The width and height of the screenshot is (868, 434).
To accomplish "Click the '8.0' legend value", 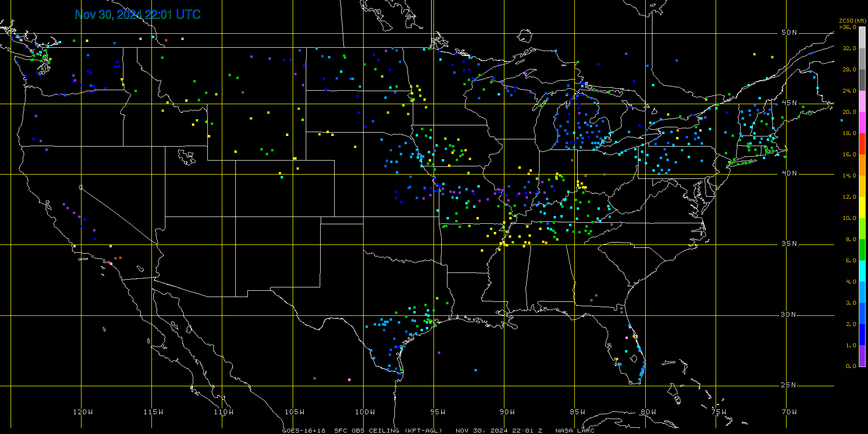I will pyautogui.click(x=851, y=239).
